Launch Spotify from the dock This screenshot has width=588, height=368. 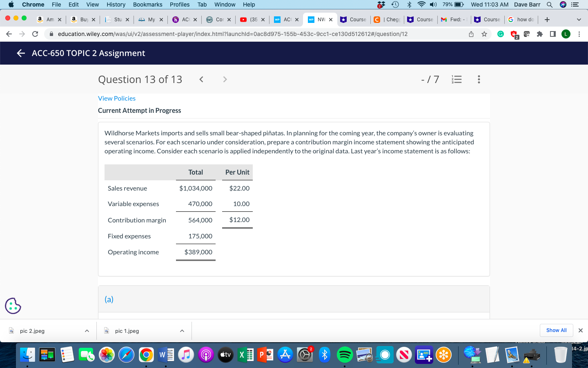click(x=345, y=355)
